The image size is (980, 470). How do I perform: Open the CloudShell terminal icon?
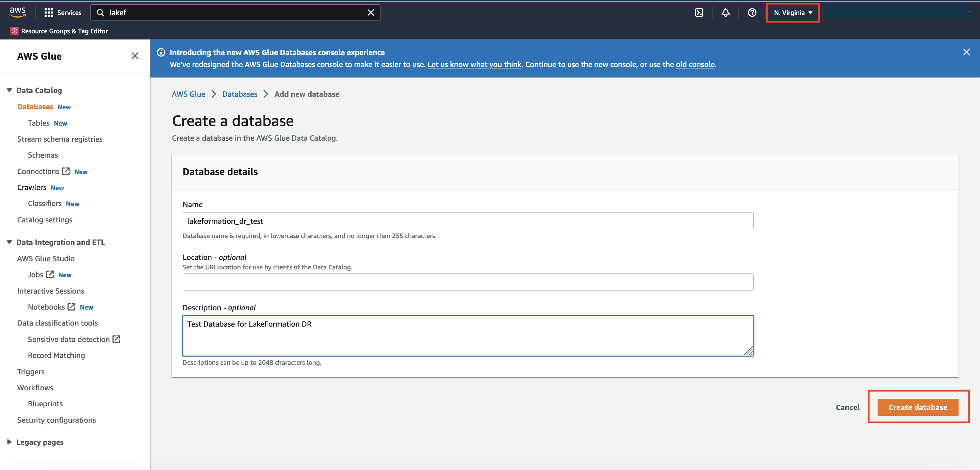[x=699, y=13]
